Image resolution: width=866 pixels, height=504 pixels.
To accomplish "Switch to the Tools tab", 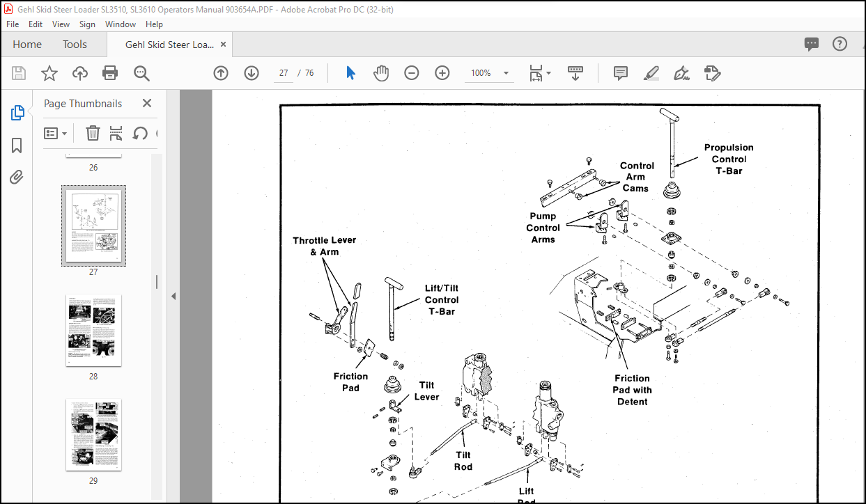I will point(75,44).
